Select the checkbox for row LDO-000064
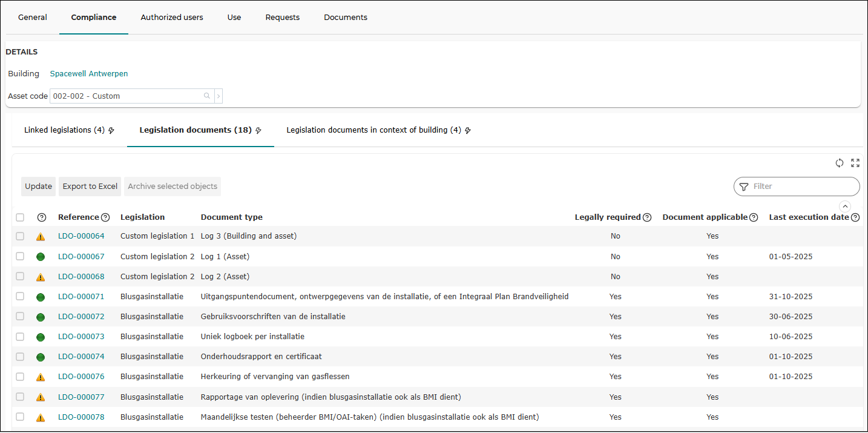 coord(20,236)
